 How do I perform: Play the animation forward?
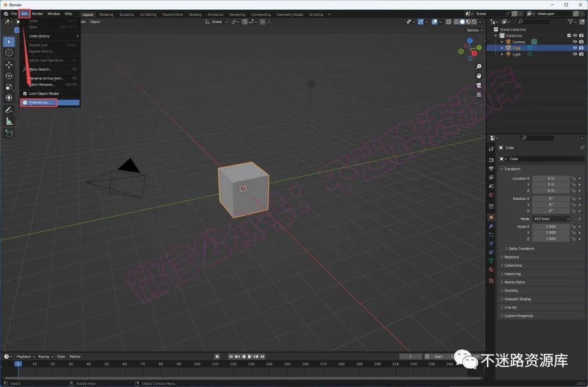[250, 357]
